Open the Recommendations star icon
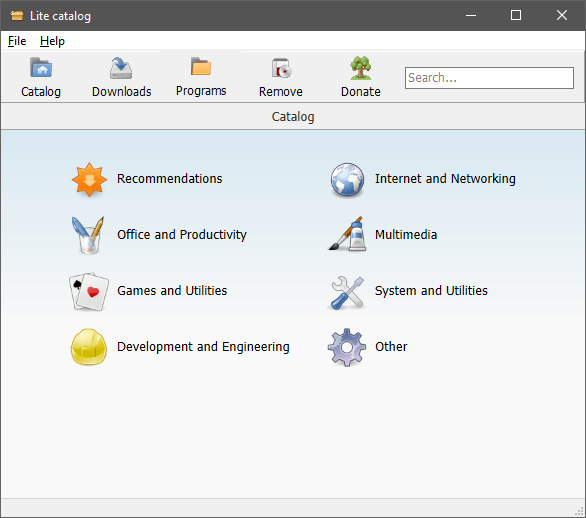The height and width of the screenshot is (518, 586). tap(89, 179)
